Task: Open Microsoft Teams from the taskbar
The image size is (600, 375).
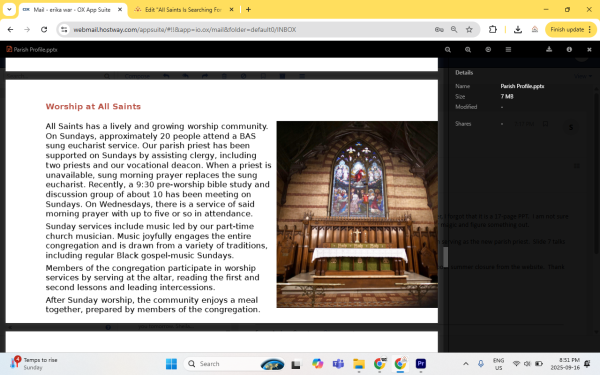Action: (x=338, y=364)
